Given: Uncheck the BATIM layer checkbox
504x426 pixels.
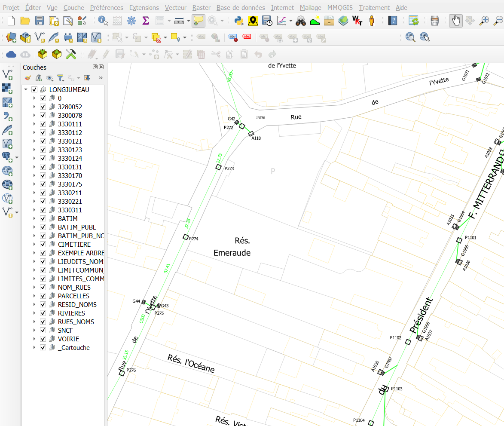Looking at the screenshot, I should click(x=43, y=219).
